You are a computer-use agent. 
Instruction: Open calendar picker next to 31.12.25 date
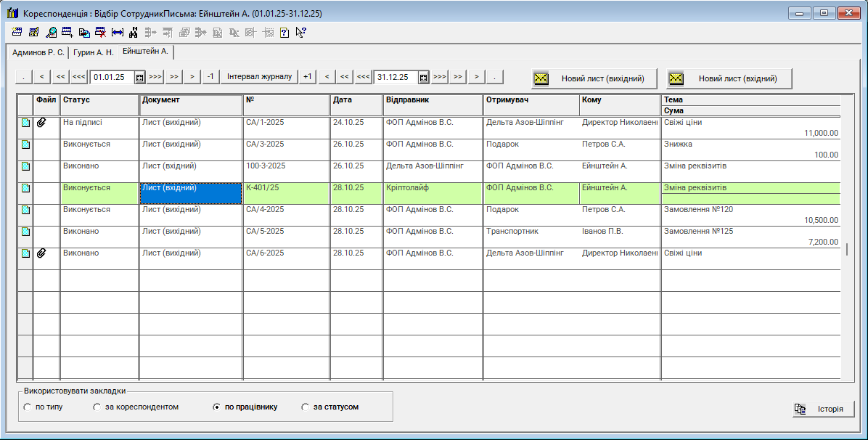tap(424, 77)
